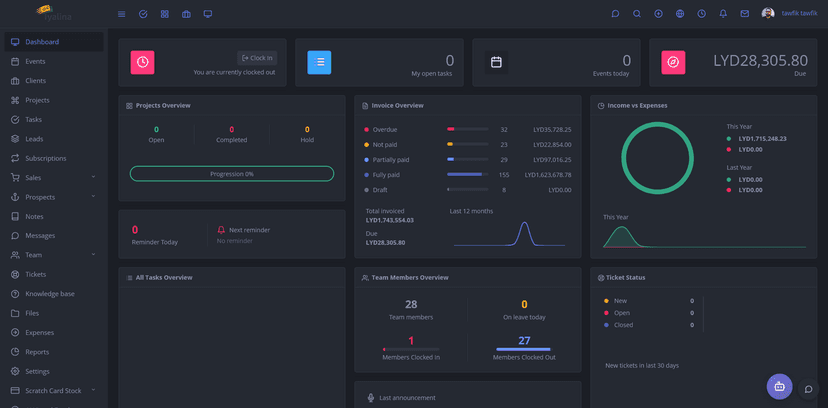Click the Fully paid progress bar

[467, 174]
